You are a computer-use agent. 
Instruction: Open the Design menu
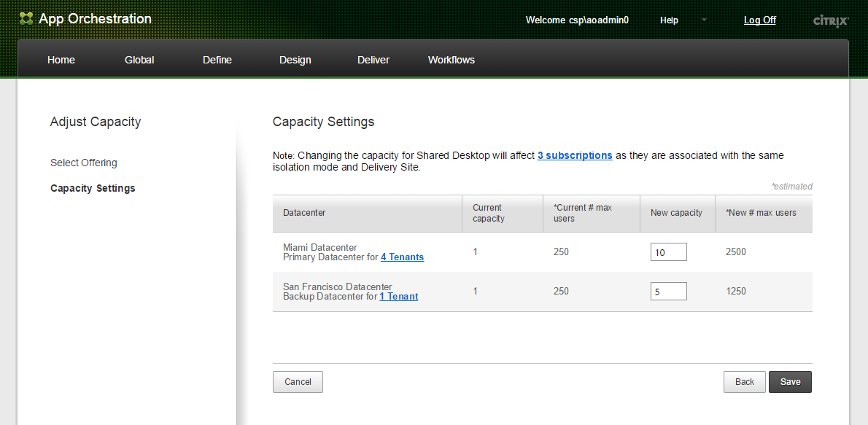(295, 60)
